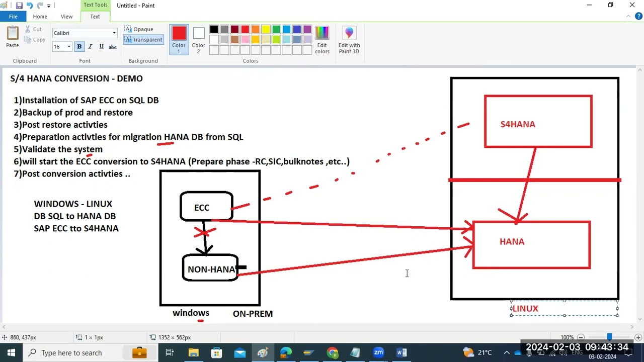Image resolution: width=644 pixels, height=362 pixels.
Task: Click the HANA label in the Linux box
Action: click(512, 242)
